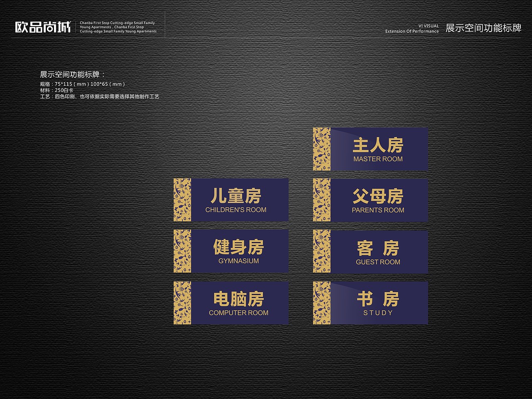This screenshot has height=399, width=532.
Task: Select the 健身房 Gymnasium sign
Action: point(231,251)
